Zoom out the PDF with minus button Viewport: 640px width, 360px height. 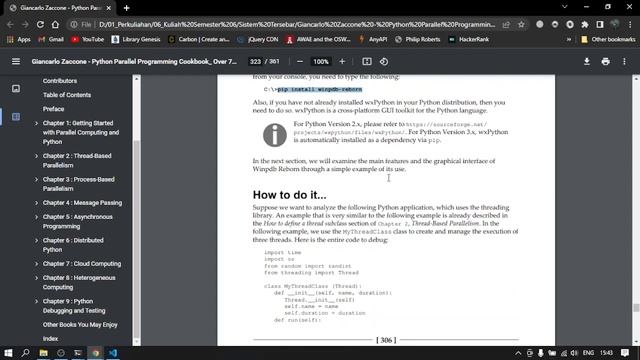(300, 62)
